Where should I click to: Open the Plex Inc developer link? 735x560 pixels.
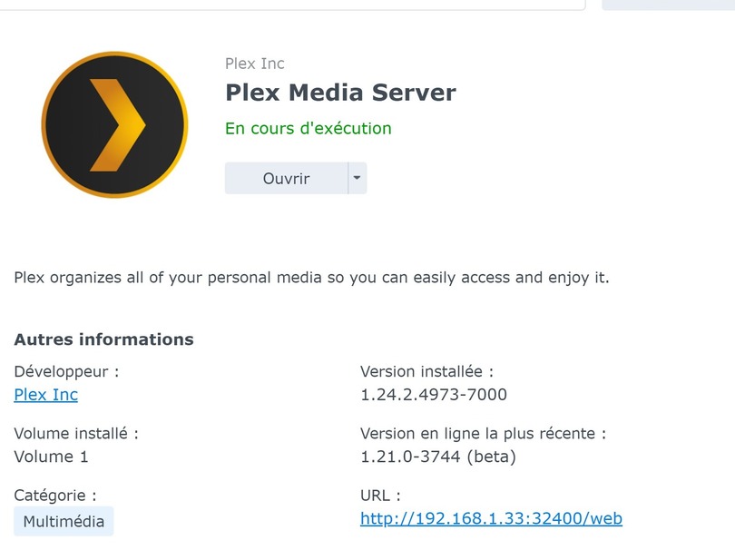click(46, 395)
